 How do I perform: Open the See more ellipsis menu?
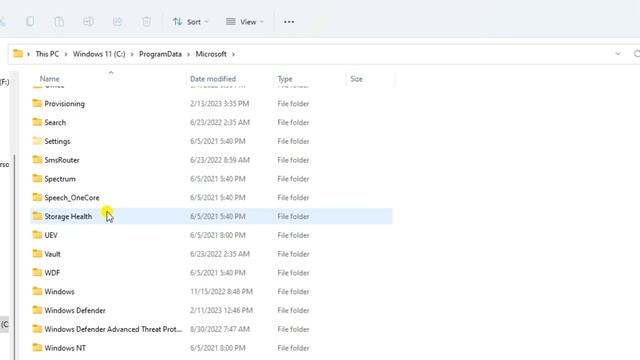click(x=289, y=22)
